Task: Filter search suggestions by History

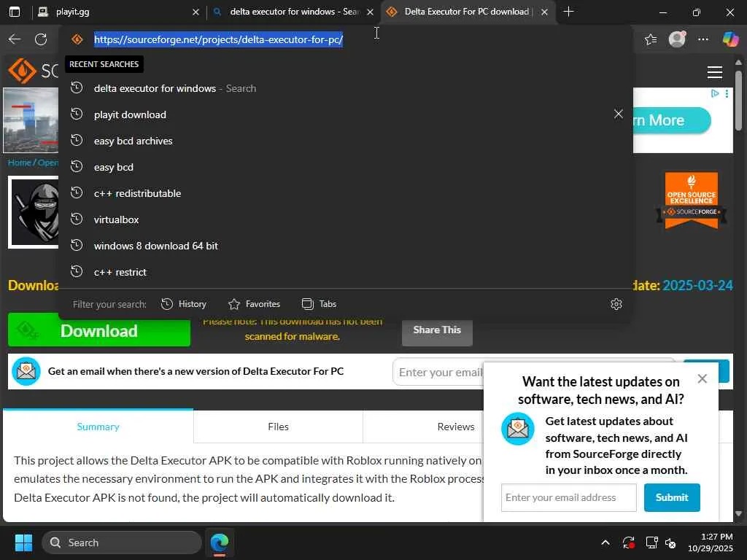Action: click(183, 304)
